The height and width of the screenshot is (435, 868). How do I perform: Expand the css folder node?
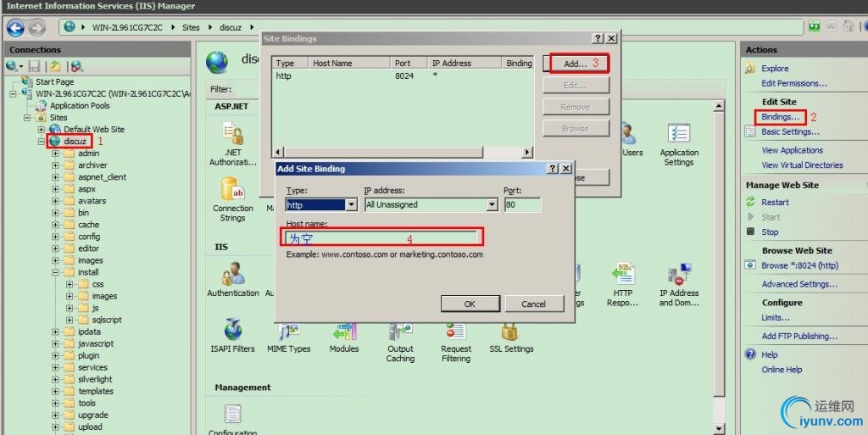click(70, 284)
